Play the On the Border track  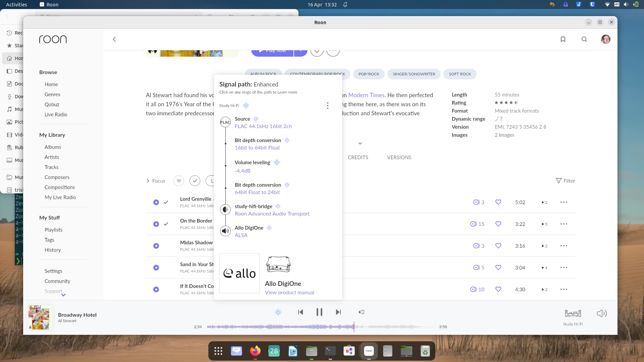tap(156, 224)
